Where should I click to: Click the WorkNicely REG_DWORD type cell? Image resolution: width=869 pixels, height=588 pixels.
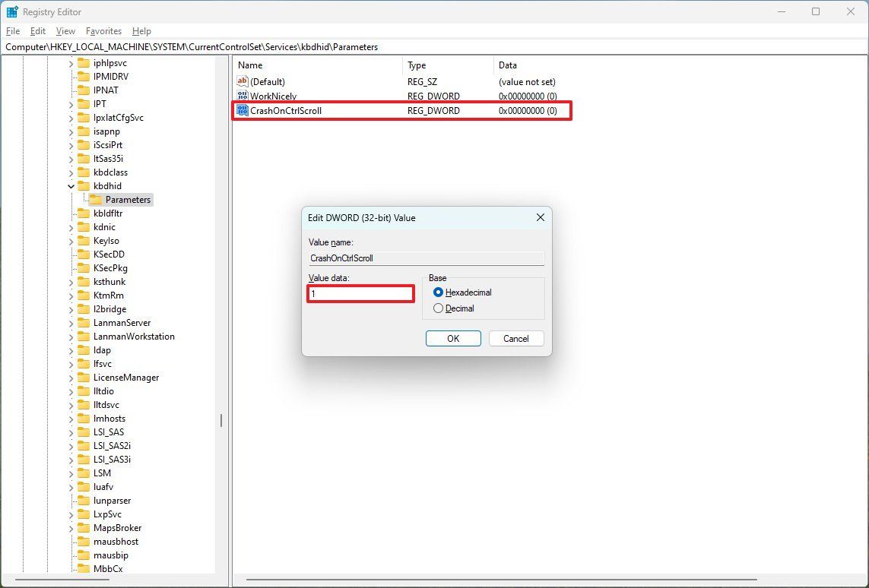click(433, 96)
